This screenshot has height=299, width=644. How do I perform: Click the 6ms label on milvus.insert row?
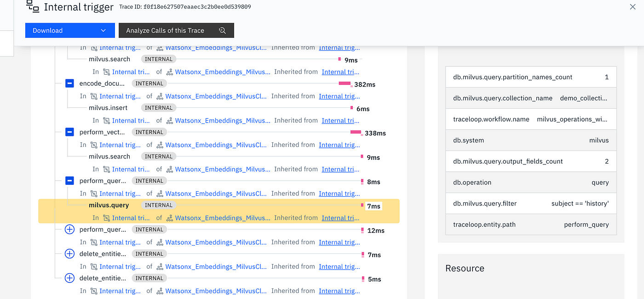363,109
